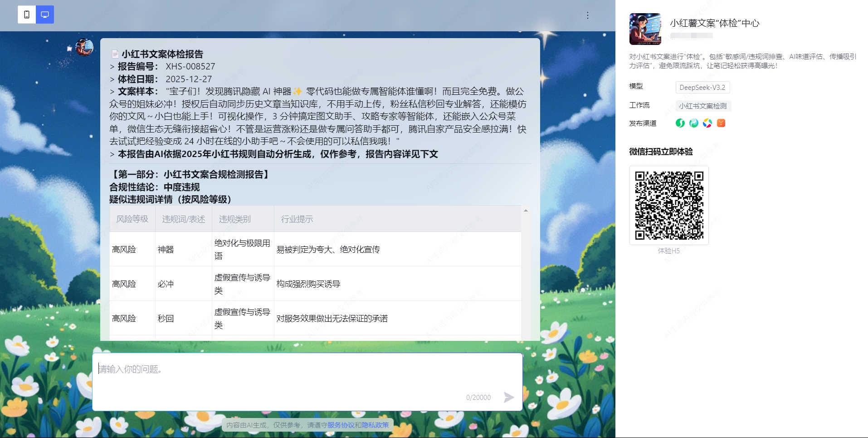The image size is (868, 438).
Task: Click the 体验H5 label under the QR code
Action: coord(669,251)
